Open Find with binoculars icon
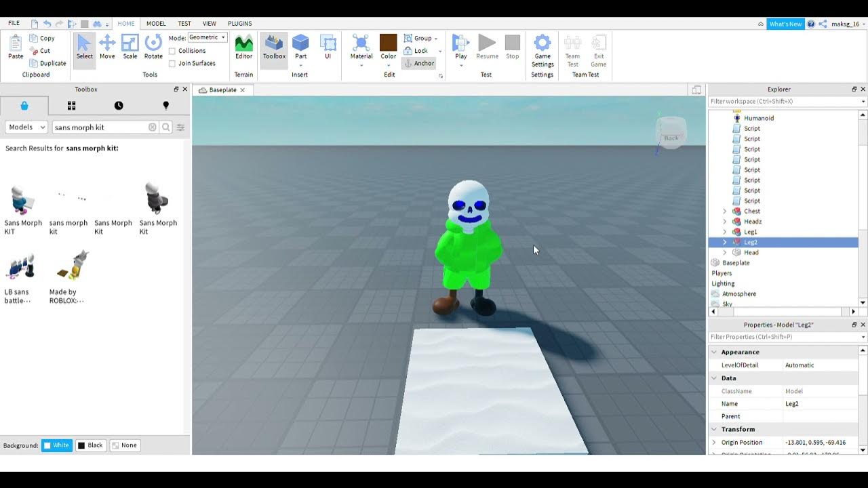Image resolution: width=868 pixels, height=488 pixels. (x=97, y=24)
